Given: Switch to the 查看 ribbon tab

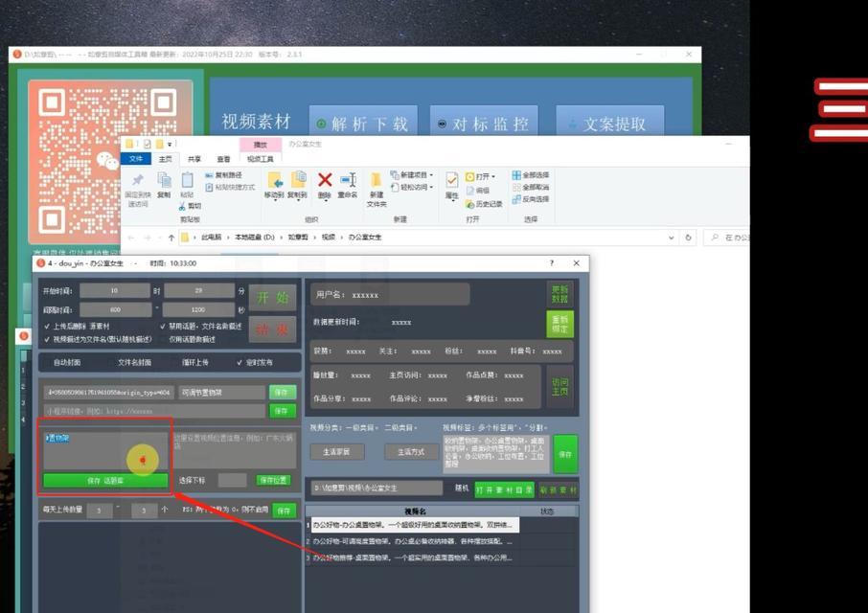Looking at the screenshot, I should pos(223,159).
